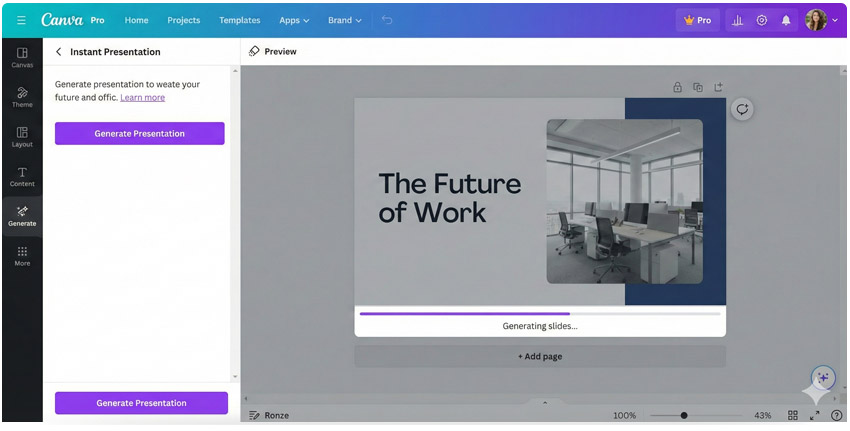Lock the page with padlock icon
850x431 pixels.
coord(677,87)
